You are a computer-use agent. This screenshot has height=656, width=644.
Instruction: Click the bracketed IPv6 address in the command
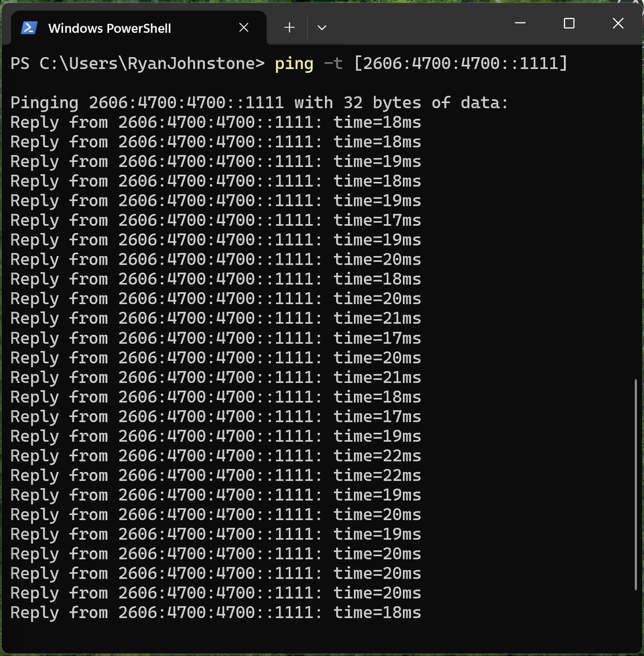coord(460,64)
